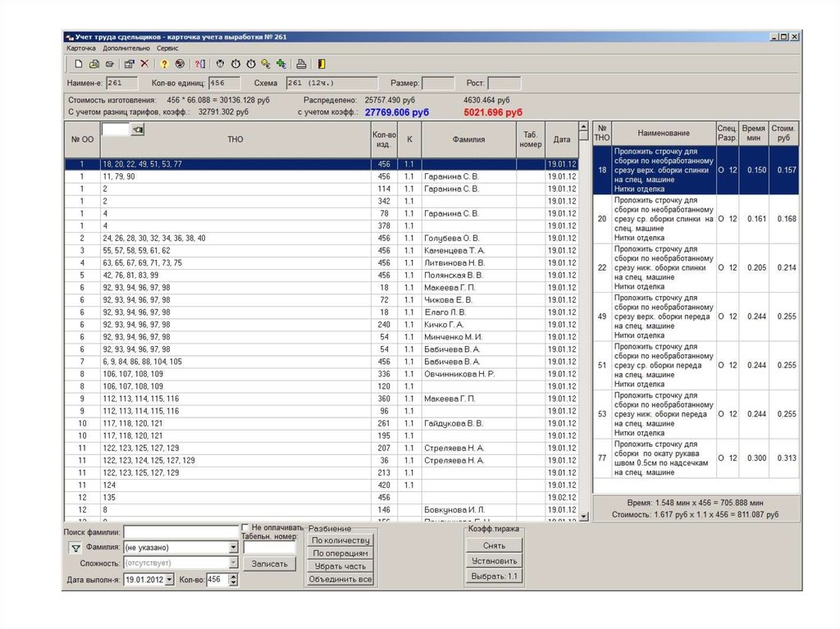The width and height of the screenshot is (840, 629).
Task: Enable the Не оплачивать checkbox
Action: pos(246,527)
